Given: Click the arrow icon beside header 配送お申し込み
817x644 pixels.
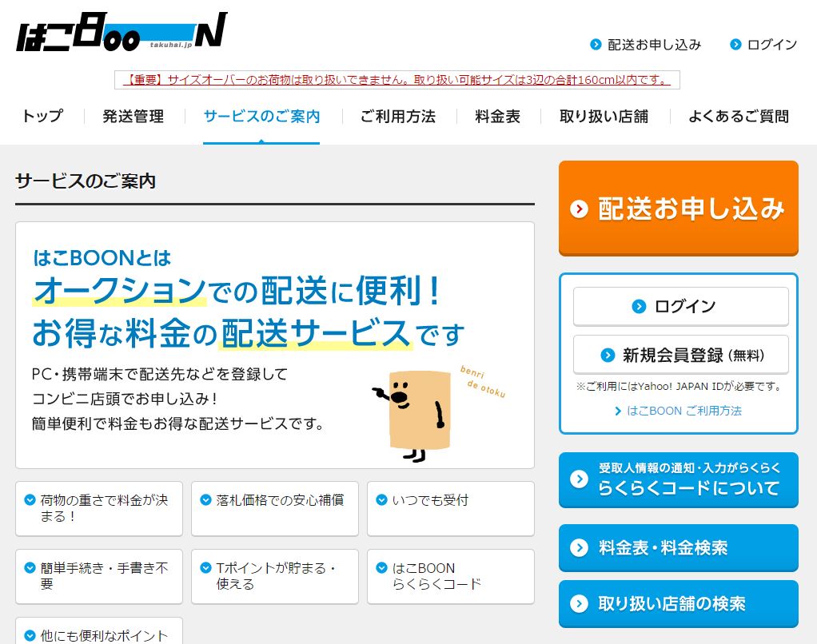Looking at the screenshot, I should coord(596,45).
